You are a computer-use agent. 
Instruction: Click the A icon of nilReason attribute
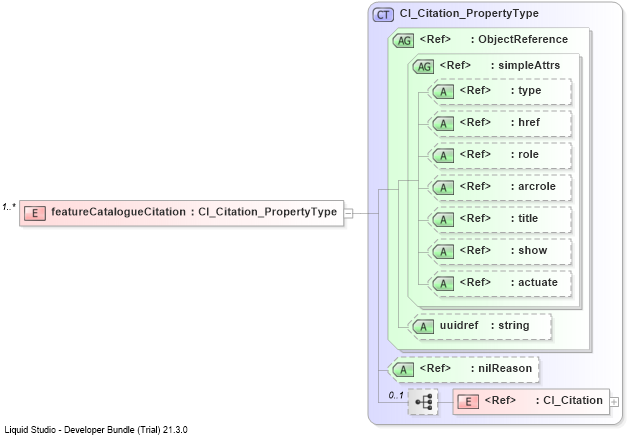click(x=404, y=369)
